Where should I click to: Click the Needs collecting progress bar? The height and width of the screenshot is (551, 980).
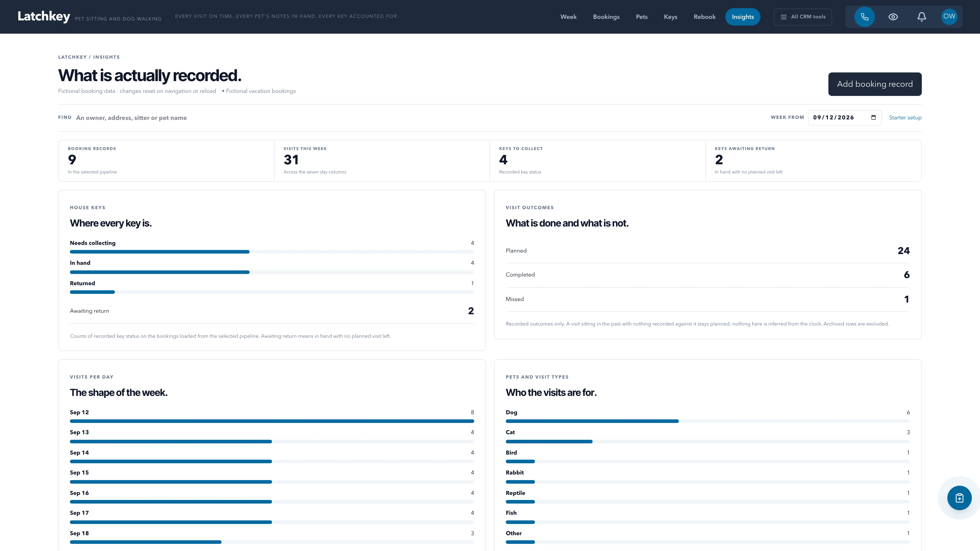[272, 252]
